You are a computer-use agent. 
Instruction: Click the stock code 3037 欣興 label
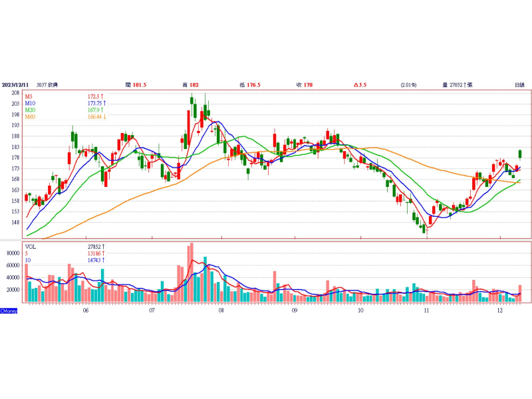pos(47,85)
